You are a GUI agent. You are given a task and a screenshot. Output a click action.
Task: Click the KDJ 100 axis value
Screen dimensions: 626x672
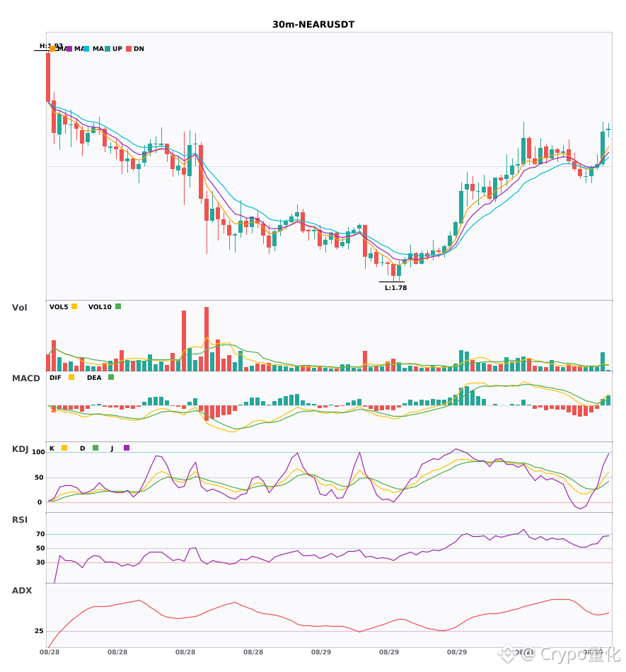[39, 452]
